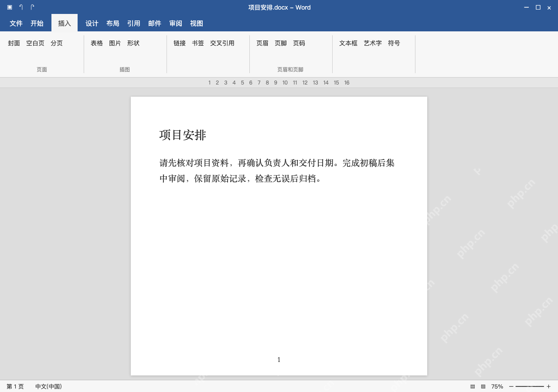
Task: Click the undo arrow in the title bar
Action: pyautogui.click(x=21, y=7)
